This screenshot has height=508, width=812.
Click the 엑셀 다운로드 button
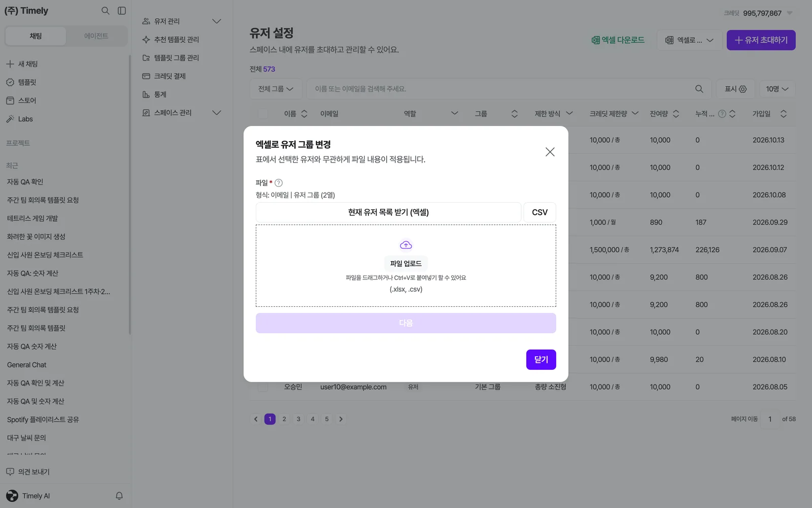point(618,40)
